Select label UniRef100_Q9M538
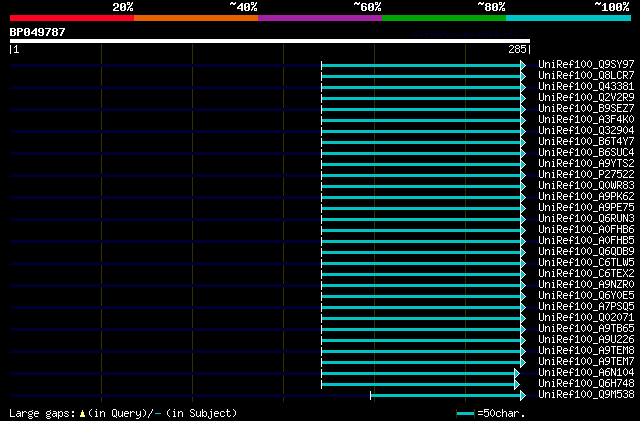640x421 pixels. pyautogui.click(x=586, y=395)
